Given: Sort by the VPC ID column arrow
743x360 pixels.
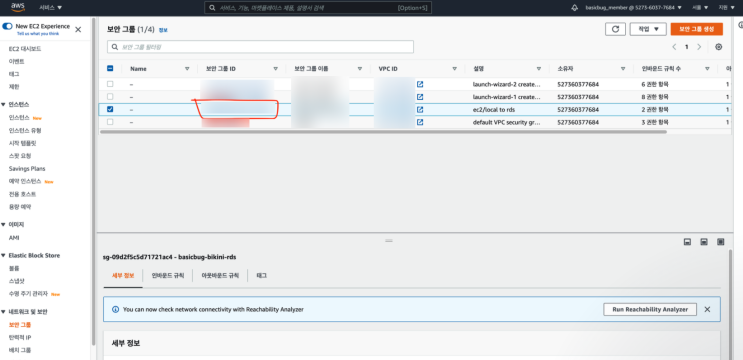Looking at the screenshot, I should point(454,69).
